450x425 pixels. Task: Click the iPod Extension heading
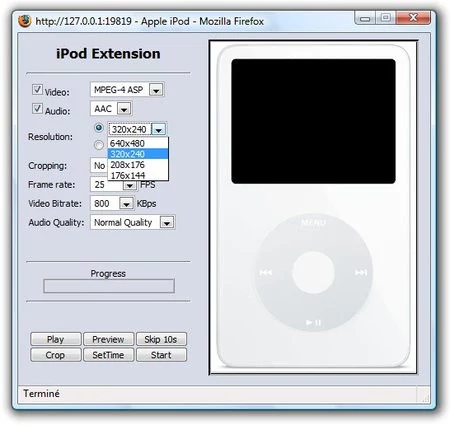tap(108, 54)
